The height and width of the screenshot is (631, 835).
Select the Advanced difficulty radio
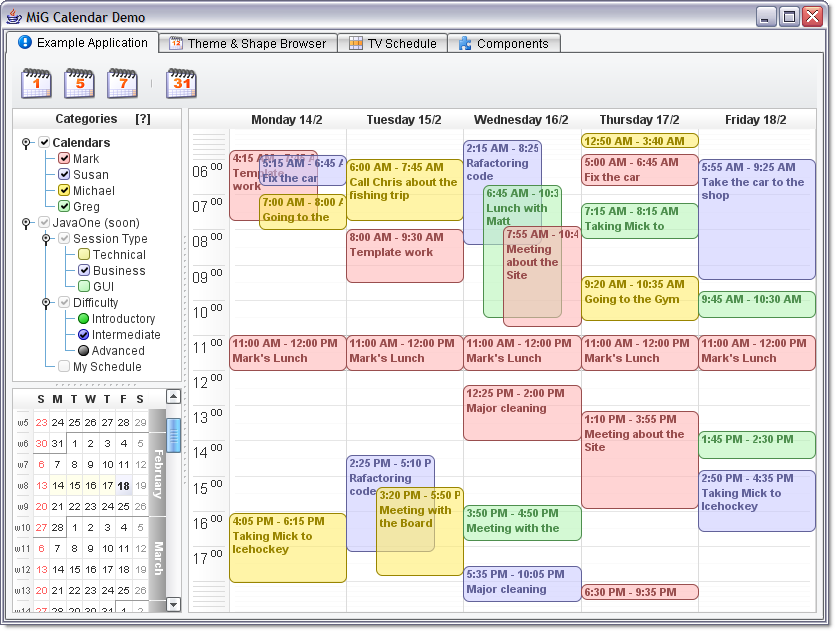point(84,351)
